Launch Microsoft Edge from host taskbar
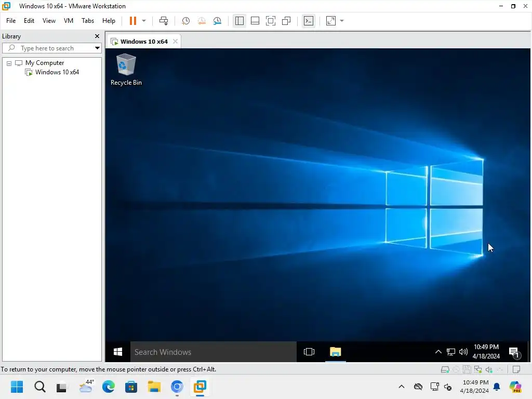 coord(109,387)
